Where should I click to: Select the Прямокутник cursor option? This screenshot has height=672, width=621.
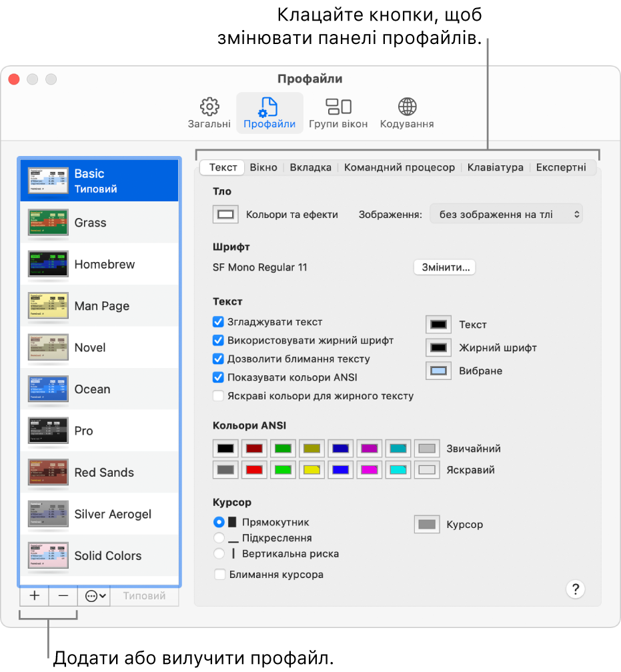[x=219, y=522]
